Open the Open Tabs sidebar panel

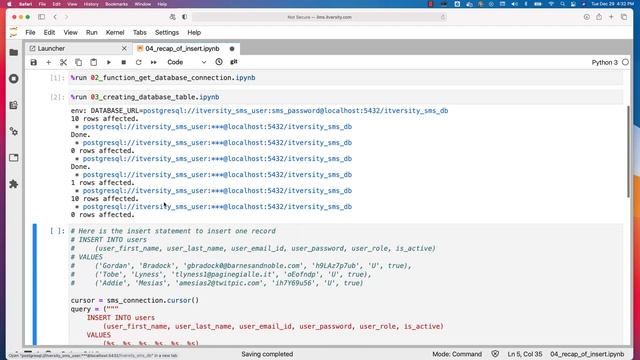13,158
